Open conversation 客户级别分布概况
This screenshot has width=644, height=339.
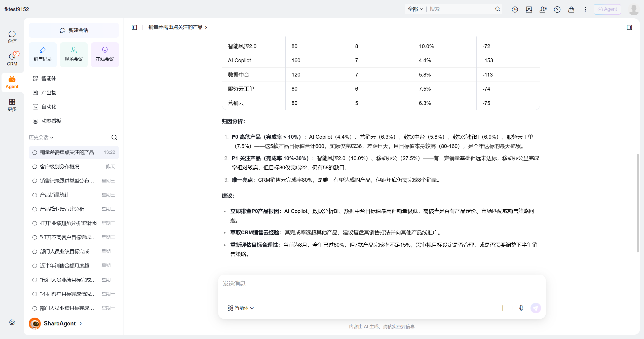pos(74,167)
